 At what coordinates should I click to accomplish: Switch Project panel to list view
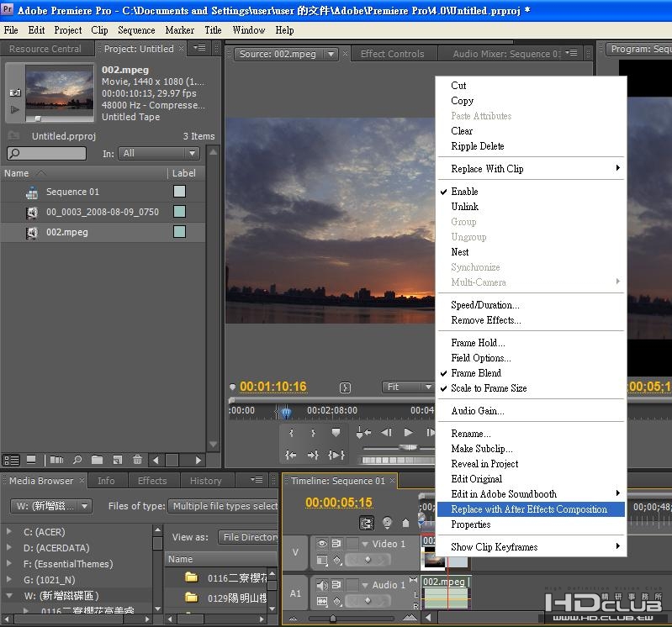pyautogui.click(x=12, y=461)
